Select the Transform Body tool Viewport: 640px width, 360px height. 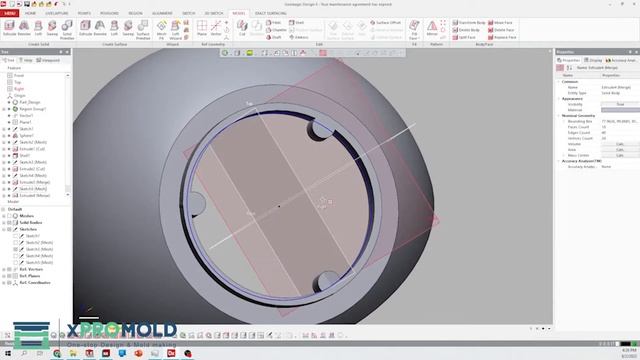click(x=469, y=23)
